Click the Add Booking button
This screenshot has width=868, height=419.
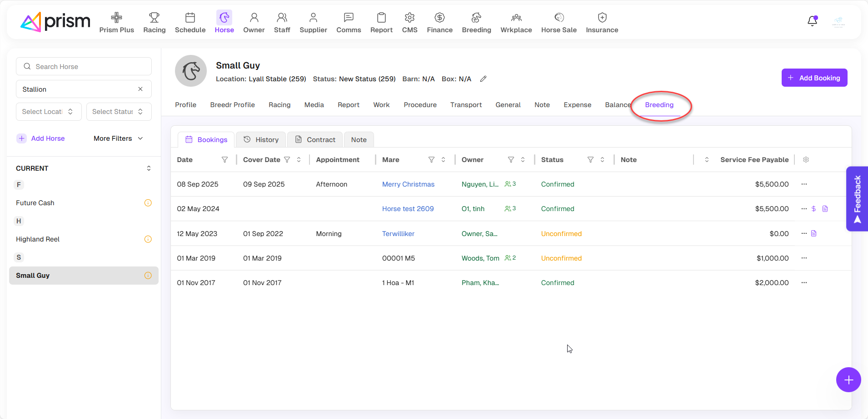814,78
